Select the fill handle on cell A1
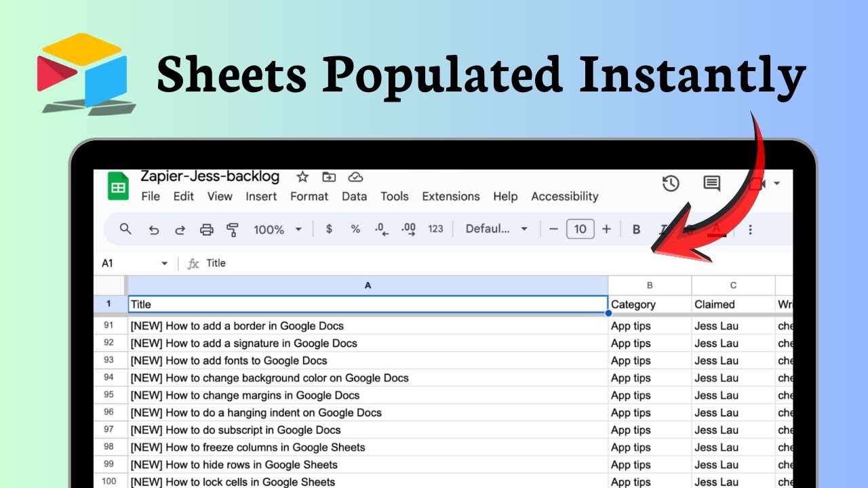 tap(608, 313)
